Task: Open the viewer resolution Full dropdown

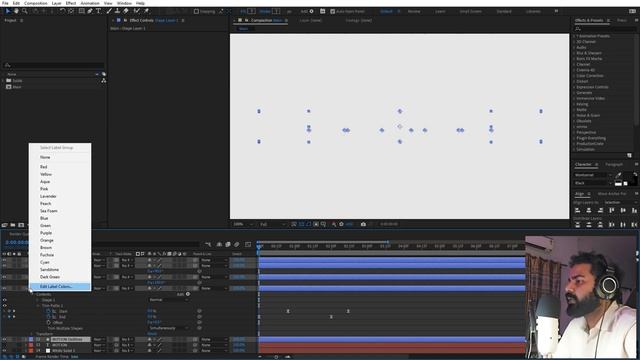Action: (x=272, y=224)
